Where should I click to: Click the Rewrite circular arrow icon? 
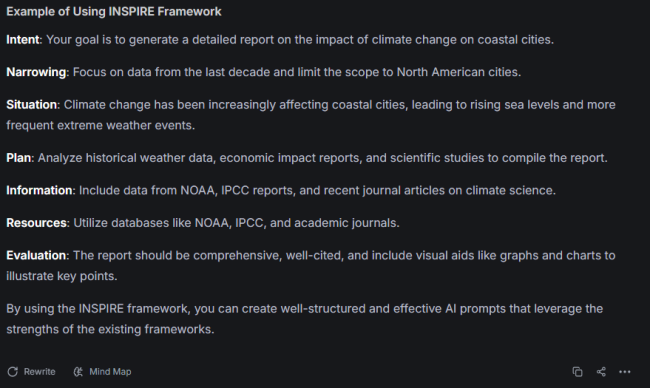pyautogui.click(x=12, y=372)
